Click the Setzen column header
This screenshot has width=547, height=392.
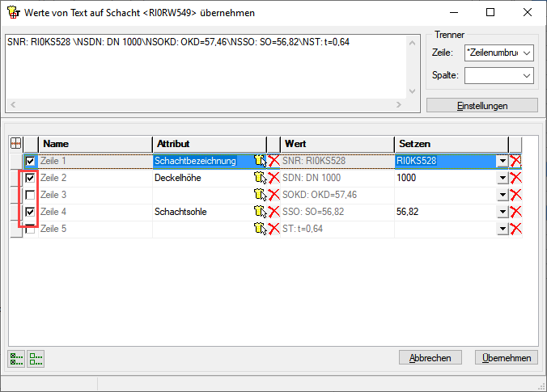click(450, 143)
